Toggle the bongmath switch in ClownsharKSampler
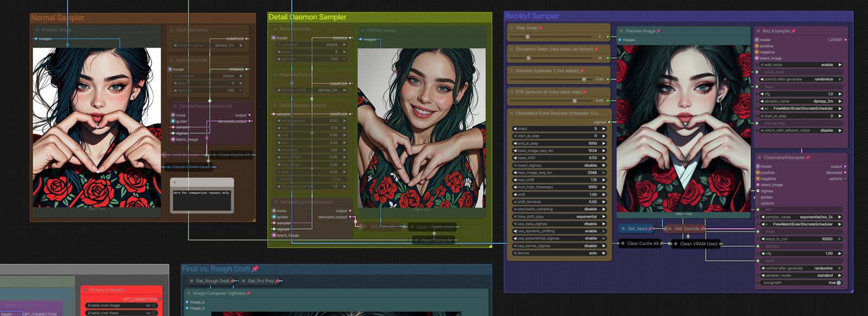 point(838,283)
